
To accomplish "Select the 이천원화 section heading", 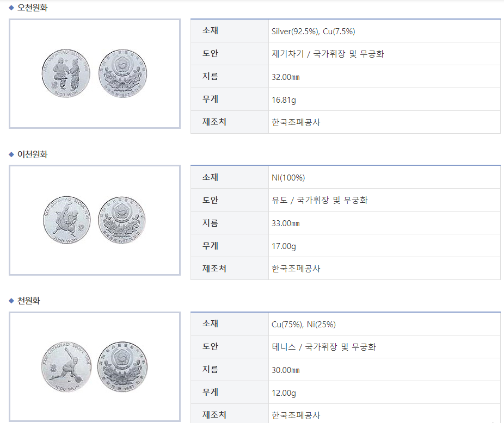I will (x=33, y=154).
